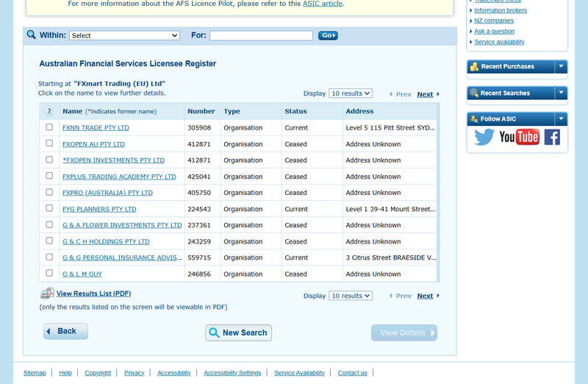588x384 pixels.
Task: Click the magnifier search icon beside Within
Action: pyautogui.click(x=31, y=35)
